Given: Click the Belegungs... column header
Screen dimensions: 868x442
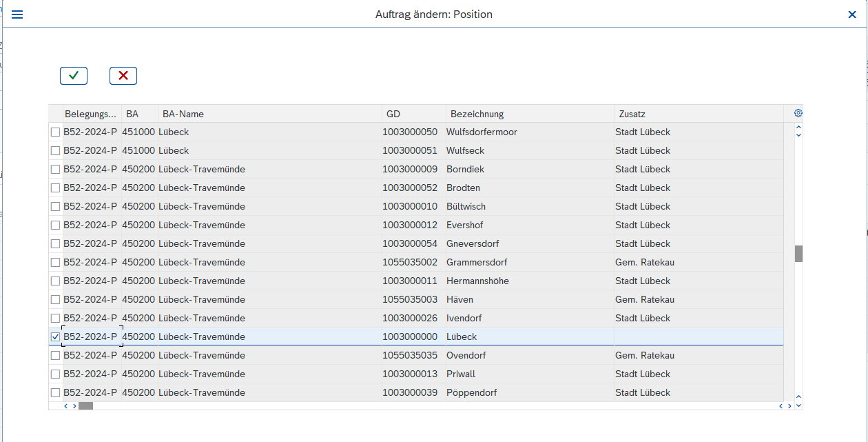Looking at the screenshot, I should pos(92,114).
